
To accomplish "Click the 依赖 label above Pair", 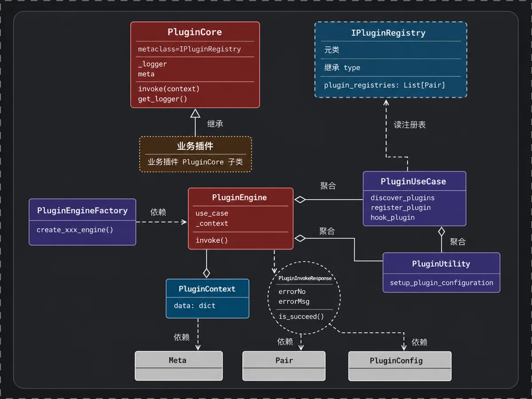I will (x=285, y=341).
